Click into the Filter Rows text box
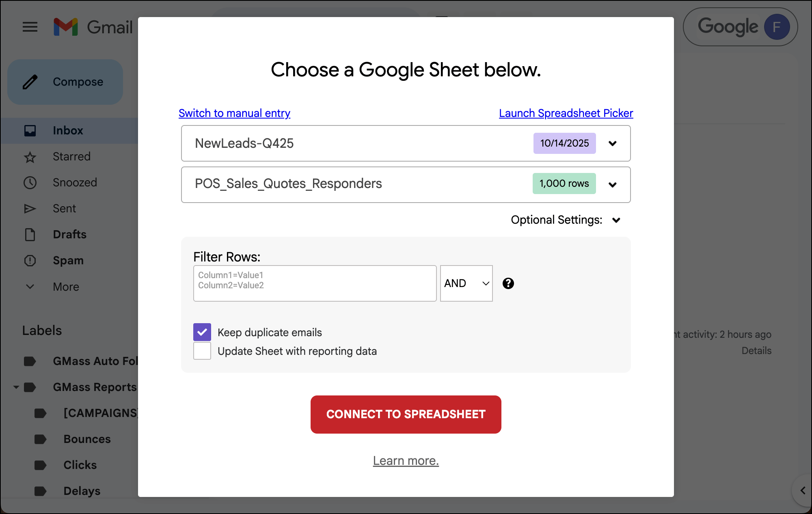The image size is (812, 514). pyautogui.click(x=315, y=283)
